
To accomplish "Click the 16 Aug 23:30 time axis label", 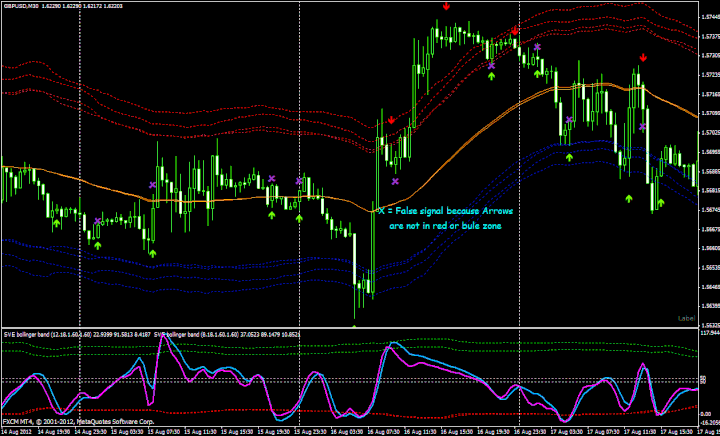I will coord(531,432).
